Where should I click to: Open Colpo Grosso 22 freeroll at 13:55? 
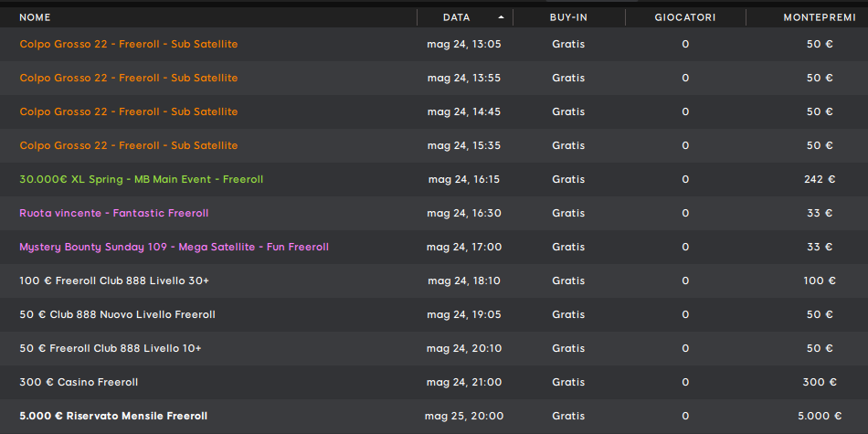[x=434, y=78]
